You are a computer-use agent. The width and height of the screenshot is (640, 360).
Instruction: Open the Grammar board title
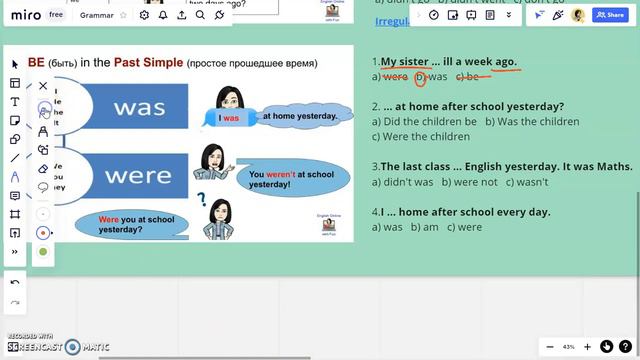click(97, 15)
